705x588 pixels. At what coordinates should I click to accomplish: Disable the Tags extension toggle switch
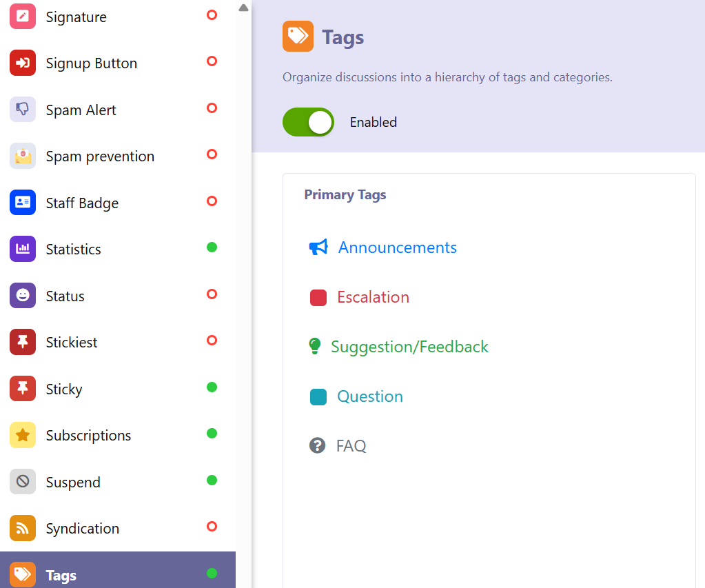click(x=308, y=122)
